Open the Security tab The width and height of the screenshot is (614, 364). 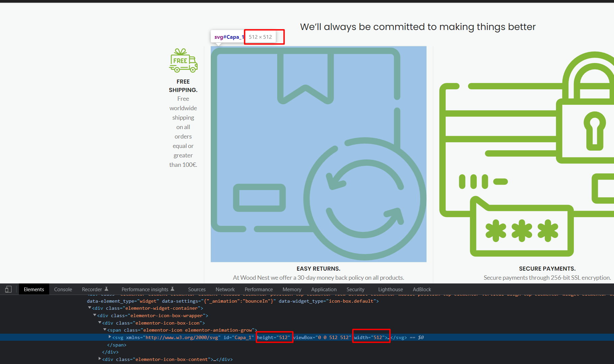355,289
